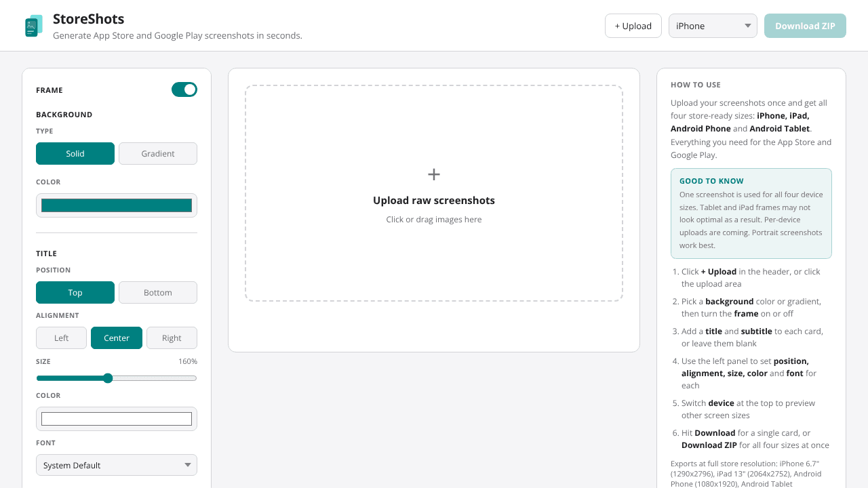This screenshot has height=488, width=868.
Task: Align title Center
Action: (x=117, y=338)
